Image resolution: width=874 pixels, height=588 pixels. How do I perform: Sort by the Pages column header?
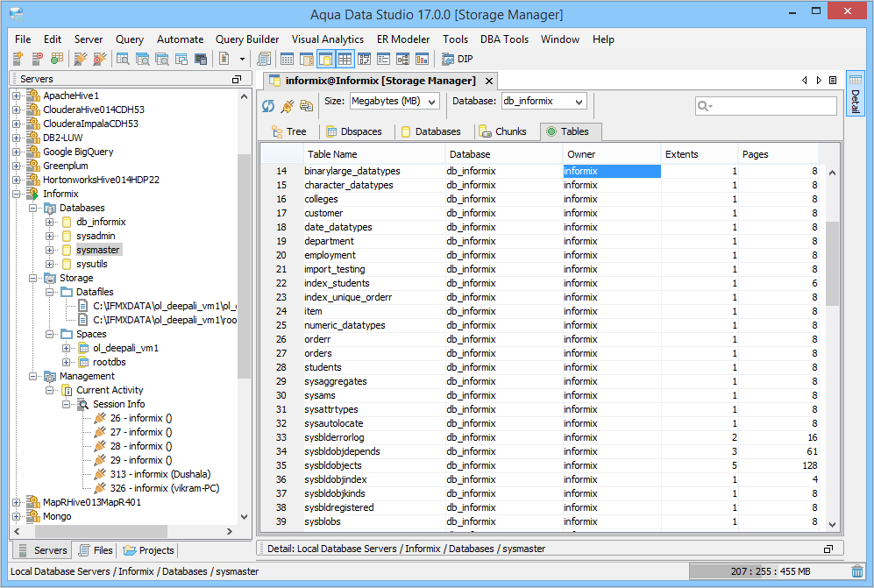[x=778, y=154]
